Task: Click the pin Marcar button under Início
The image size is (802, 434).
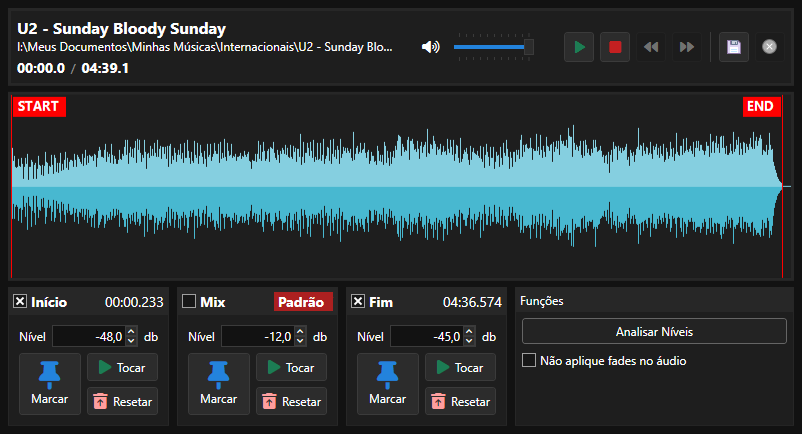Action: click(x=50, y=384)
